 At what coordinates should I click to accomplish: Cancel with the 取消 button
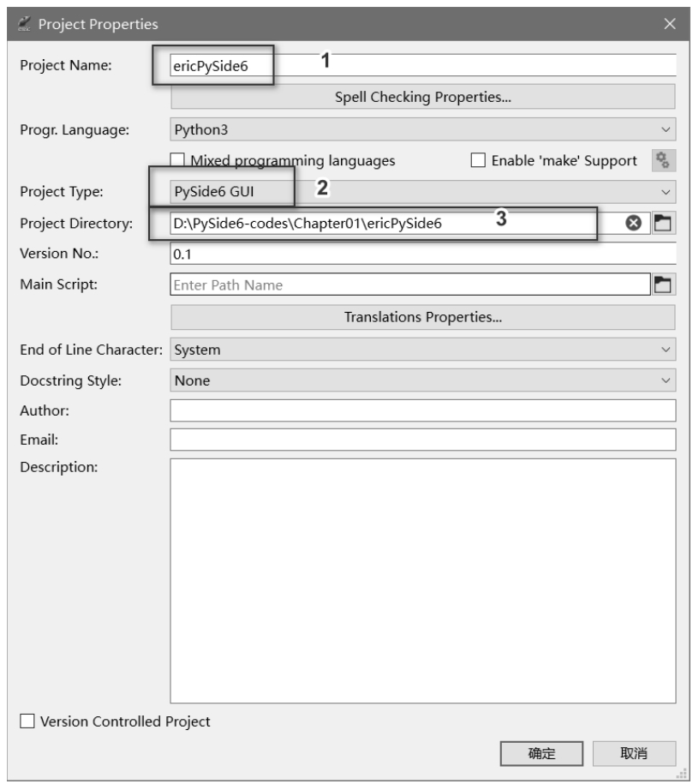(634, 753)
